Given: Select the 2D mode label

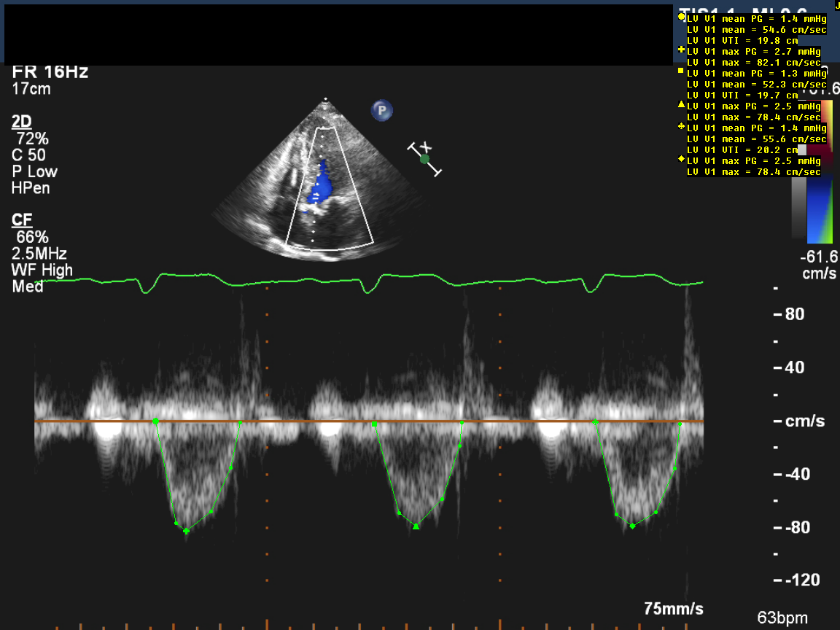Looking at the screenshot, I should click(21, 121).
